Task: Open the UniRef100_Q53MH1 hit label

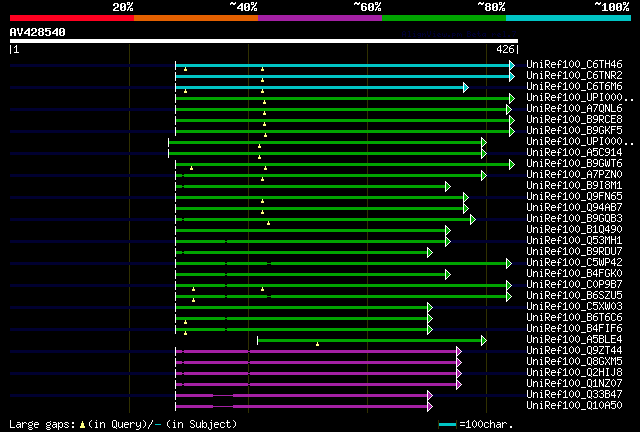Action: (574, 241)
